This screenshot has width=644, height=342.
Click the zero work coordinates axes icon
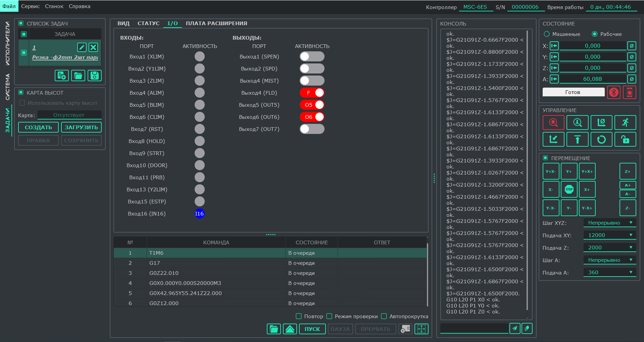601,123
